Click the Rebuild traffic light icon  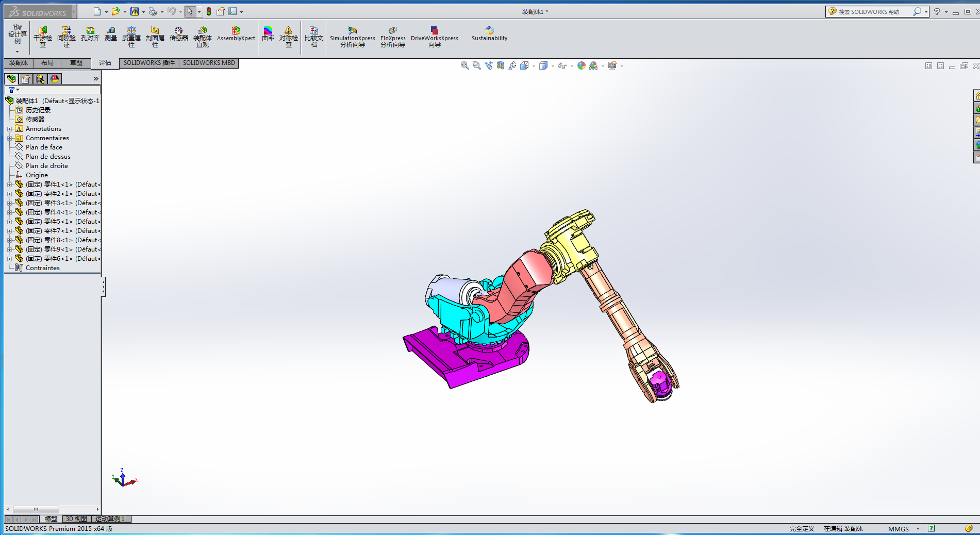[x=209, y=11]
